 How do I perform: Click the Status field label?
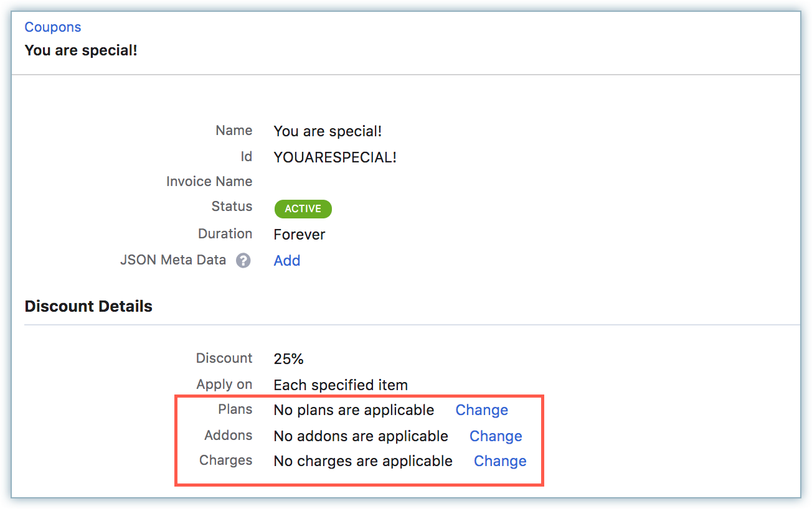click(x=232, y=207)
